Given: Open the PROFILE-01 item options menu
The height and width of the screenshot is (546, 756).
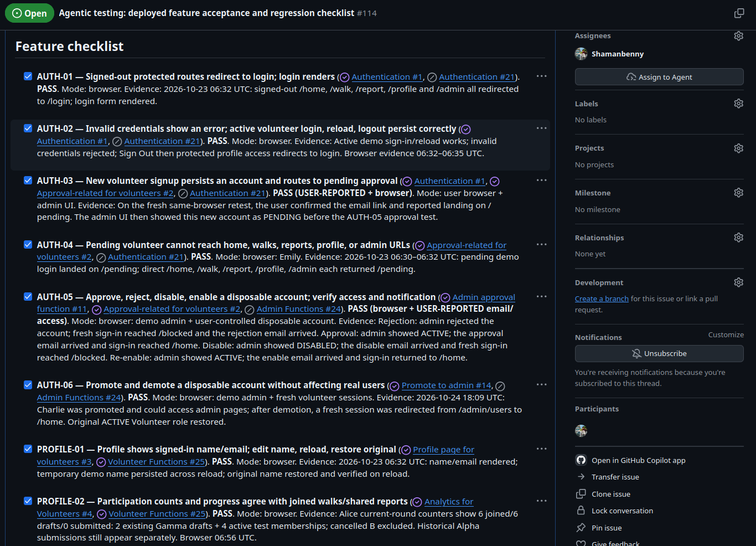Looking at the screenshot, I should point(541,449).
